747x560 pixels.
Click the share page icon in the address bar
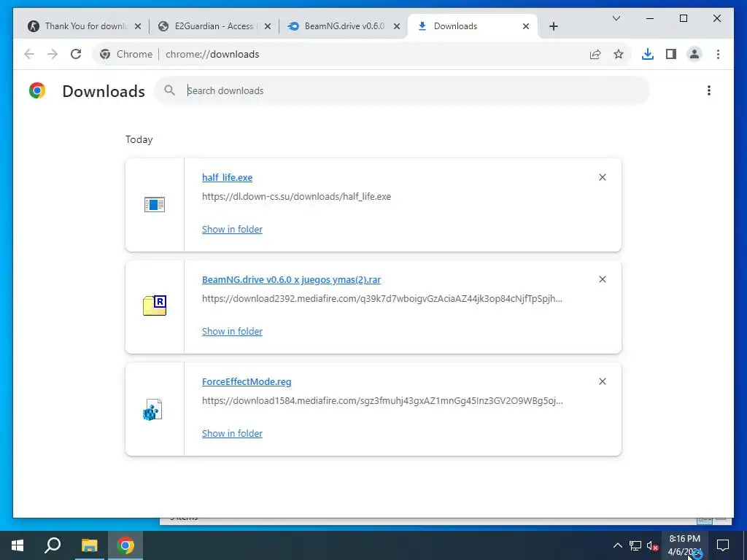pos(595,54)
